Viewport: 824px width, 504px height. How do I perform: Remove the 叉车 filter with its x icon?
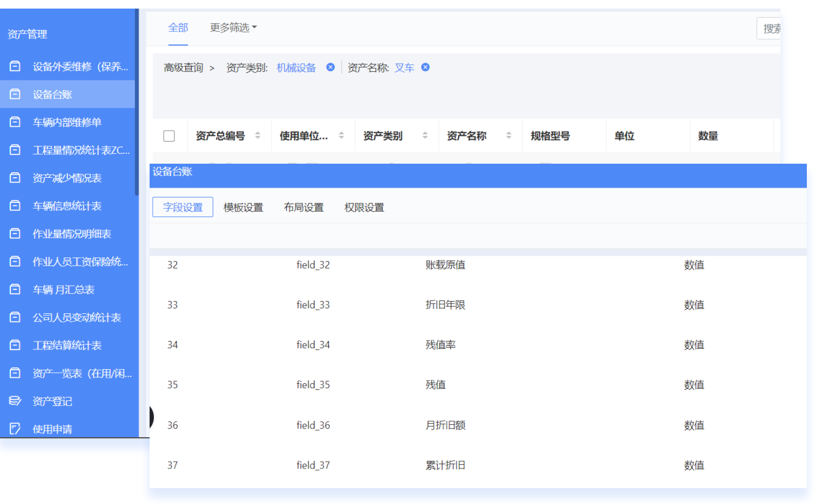click(425, 67)
